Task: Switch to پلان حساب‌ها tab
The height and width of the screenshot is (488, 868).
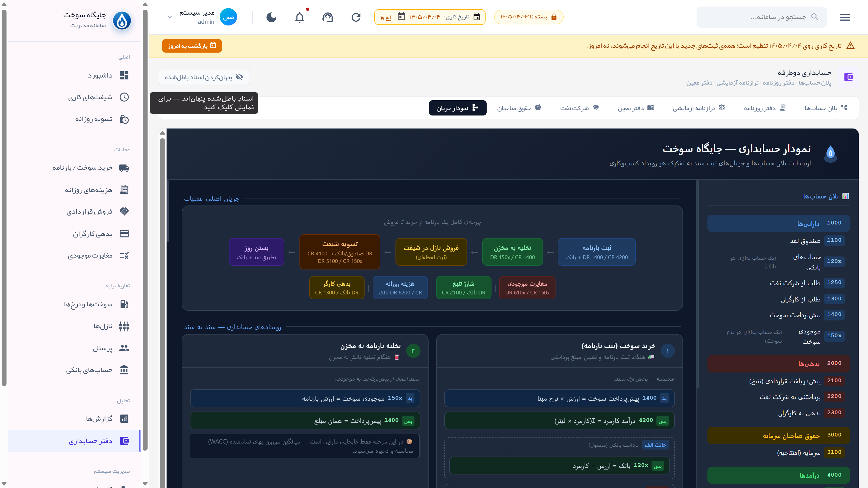Action: click(826, 108)
